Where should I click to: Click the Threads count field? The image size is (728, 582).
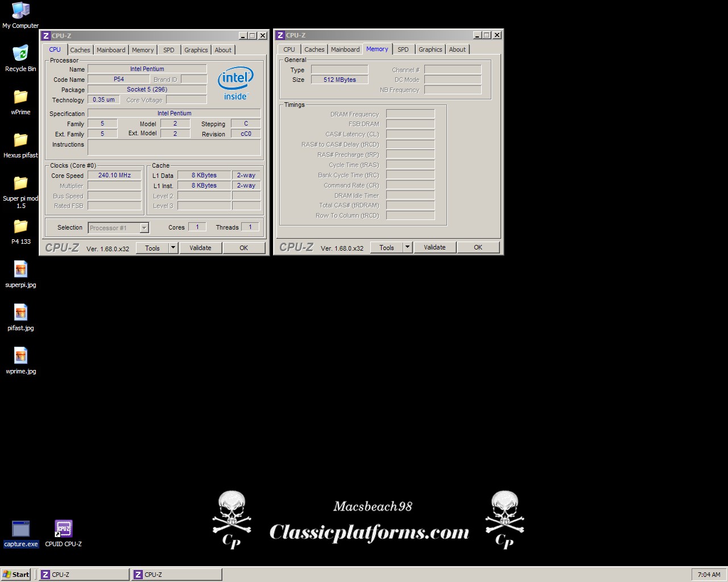[250, 227]
